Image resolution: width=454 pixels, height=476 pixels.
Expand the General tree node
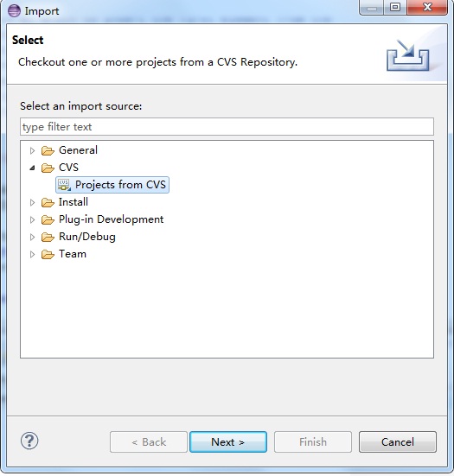tap(32, 150)
